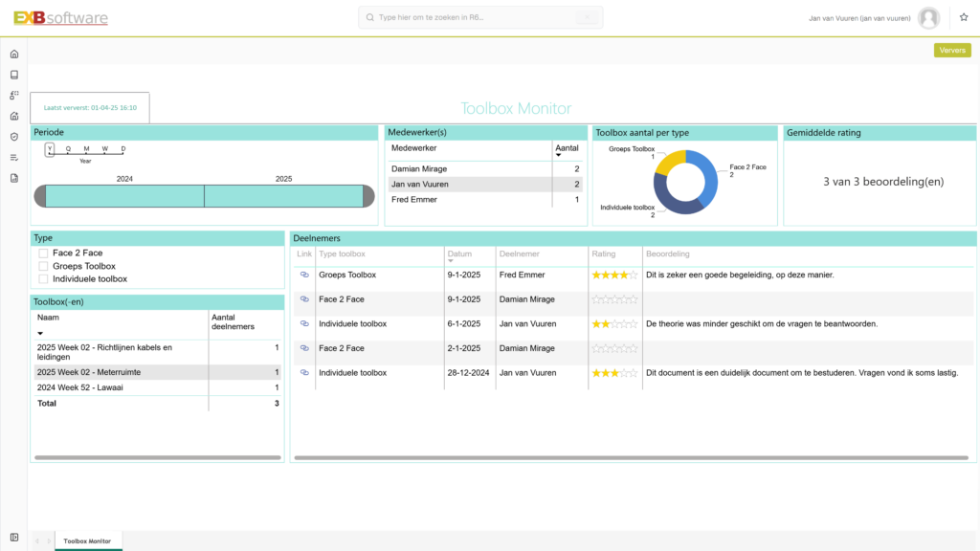Screen dimensions: 980x551
Task: Select Q on the Periode granularity scale
Action: coord(68,149)
